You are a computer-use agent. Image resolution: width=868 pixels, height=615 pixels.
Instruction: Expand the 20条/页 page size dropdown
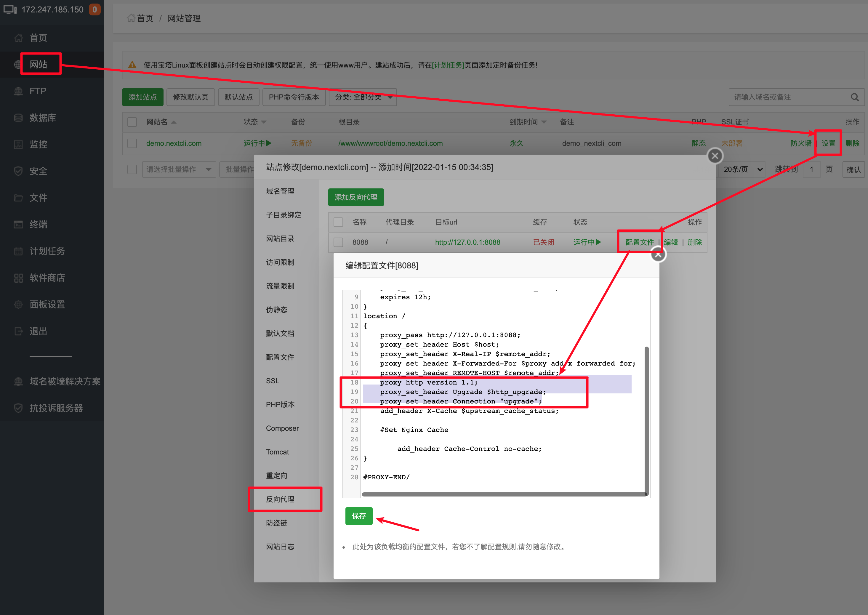743,169
